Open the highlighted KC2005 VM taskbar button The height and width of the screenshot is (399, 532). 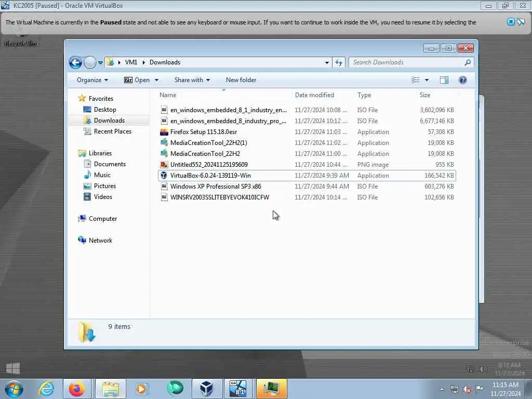271,389
